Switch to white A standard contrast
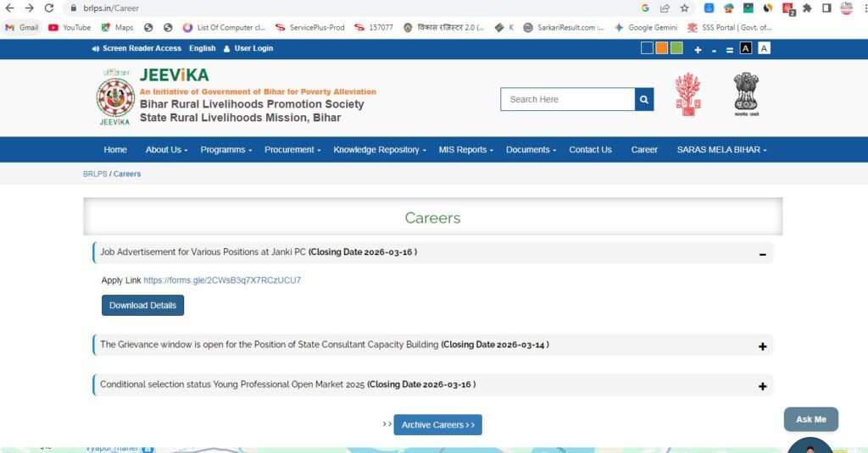 [x=764, y=48]
